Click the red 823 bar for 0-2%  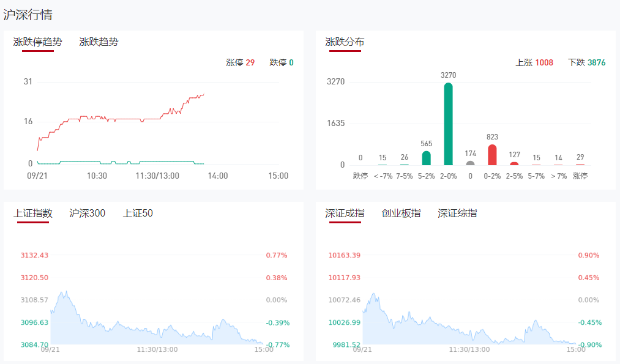pyautogui.click(x=492, y=155)
